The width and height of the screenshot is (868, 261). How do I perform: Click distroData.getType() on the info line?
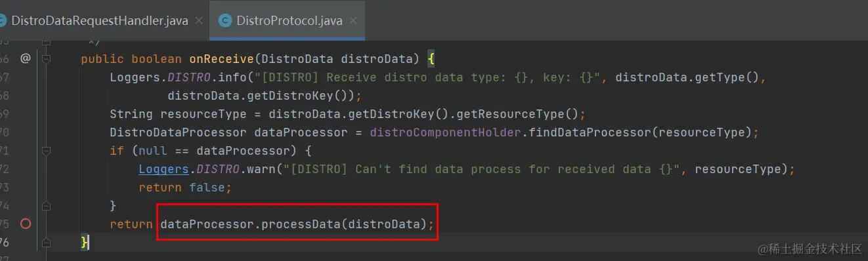coord(687,77)
